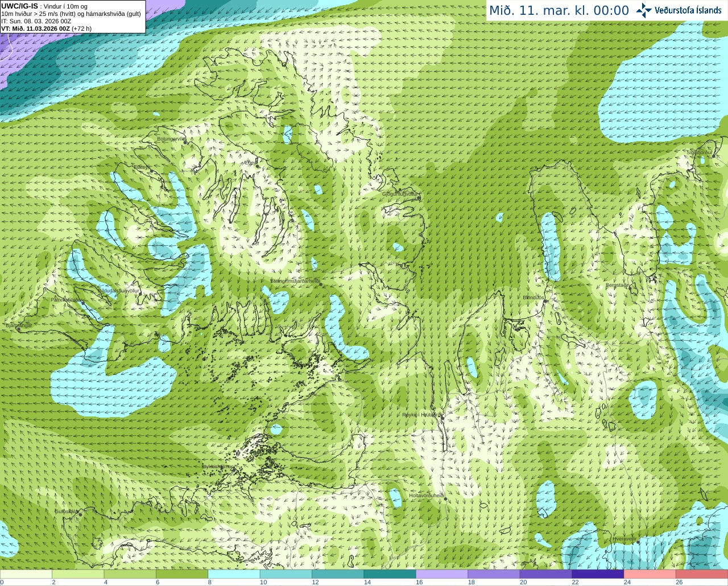Click the Holtavörðuheiði station marker
Viewport: 728px width, 586px height.
(445, 499)
